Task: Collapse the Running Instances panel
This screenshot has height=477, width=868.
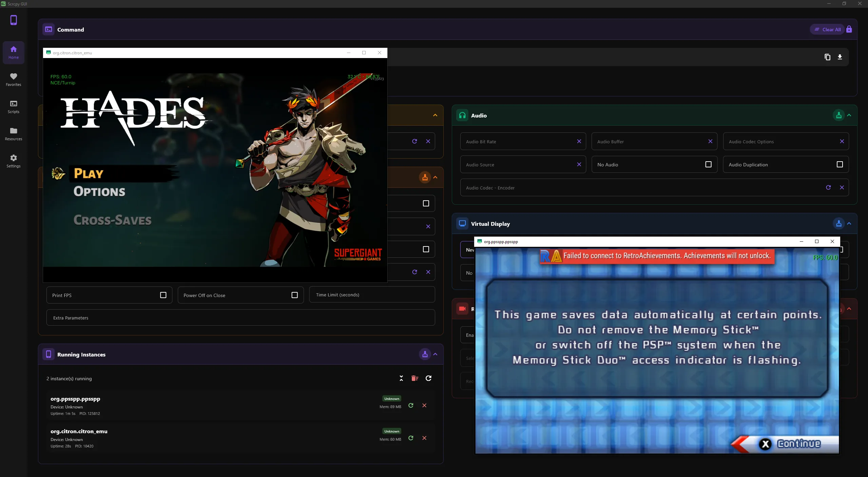Action: click(435, 354)
